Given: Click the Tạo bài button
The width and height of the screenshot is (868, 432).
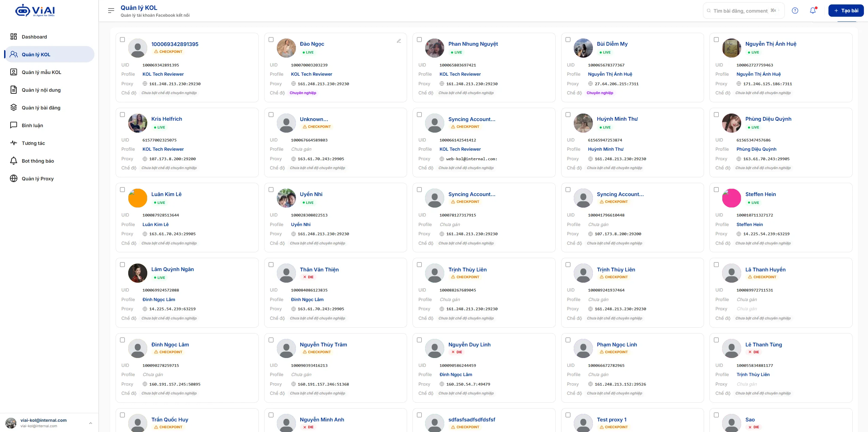Looking at the screenshot, I should pos(846,11).
